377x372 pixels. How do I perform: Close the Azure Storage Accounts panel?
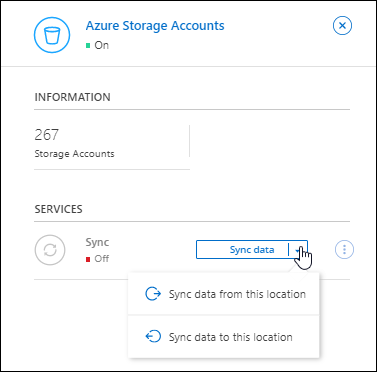pyautogui.click(x=342, y=26)
